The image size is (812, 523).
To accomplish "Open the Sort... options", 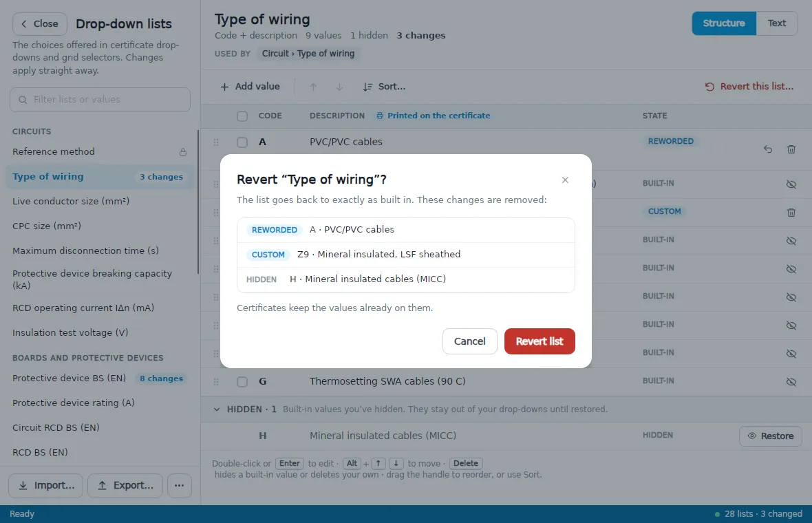I will coord(384,87).
